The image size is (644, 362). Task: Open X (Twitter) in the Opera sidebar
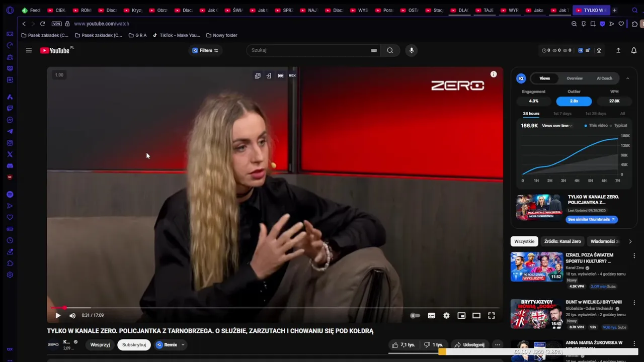coord(10,154)
